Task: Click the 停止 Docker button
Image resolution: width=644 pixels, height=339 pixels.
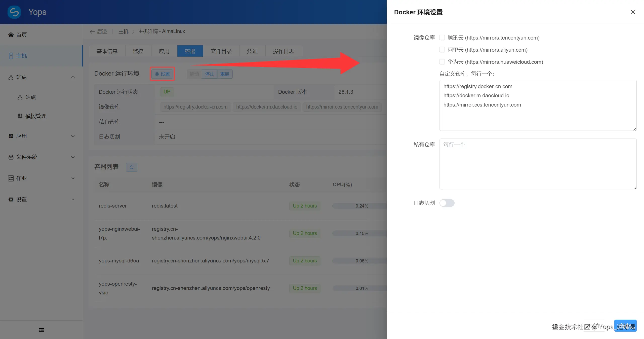Action: [209, 74]
